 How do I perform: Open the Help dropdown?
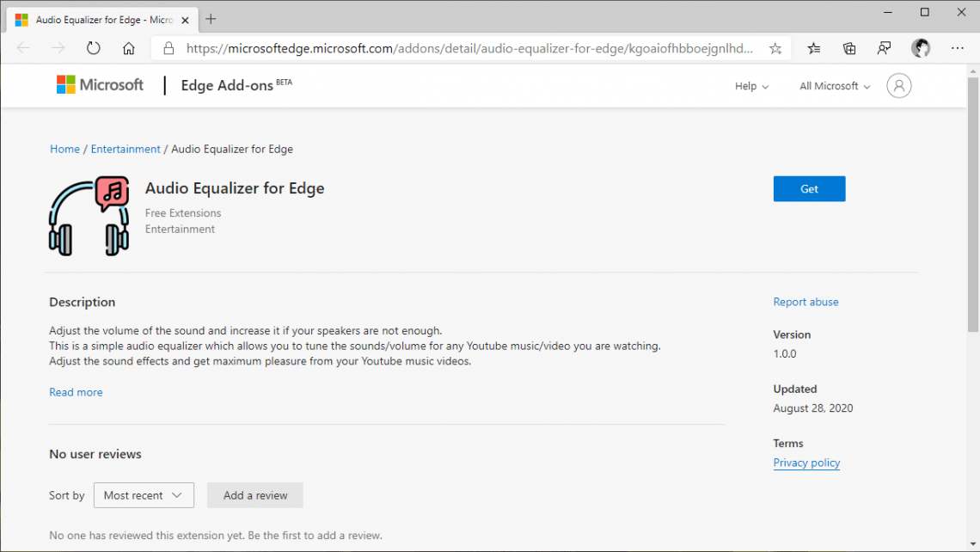750,85
